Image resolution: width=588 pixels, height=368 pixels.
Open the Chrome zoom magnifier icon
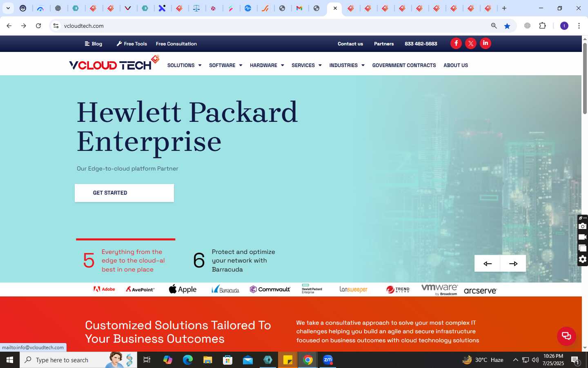click(x=494, y=26)
